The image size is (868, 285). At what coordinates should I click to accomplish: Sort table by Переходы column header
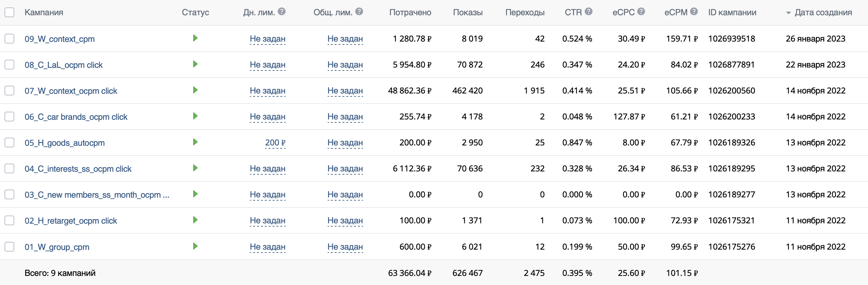click(x=525, y=12)
